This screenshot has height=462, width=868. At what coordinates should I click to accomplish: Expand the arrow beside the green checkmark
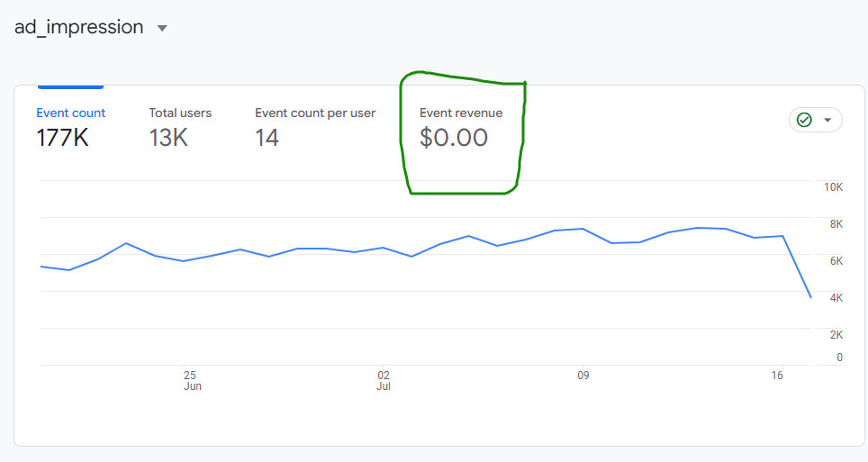tap(827, 120)
